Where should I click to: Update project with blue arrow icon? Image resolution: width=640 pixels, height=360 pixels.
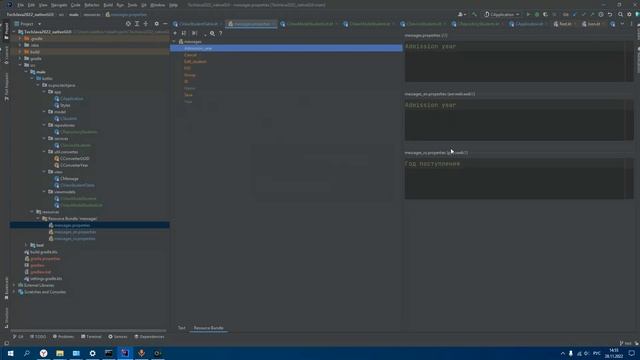click(575, 14)
